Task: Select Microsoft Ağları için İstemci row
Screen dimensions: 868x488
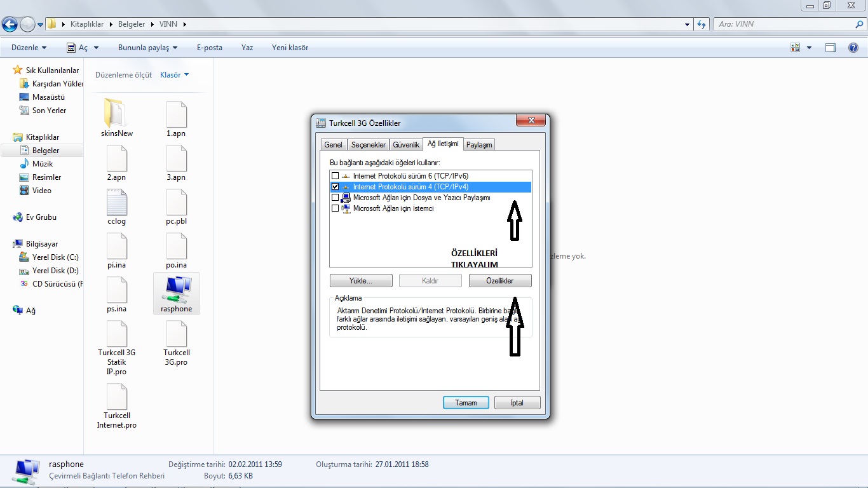Action: point(430,208)
